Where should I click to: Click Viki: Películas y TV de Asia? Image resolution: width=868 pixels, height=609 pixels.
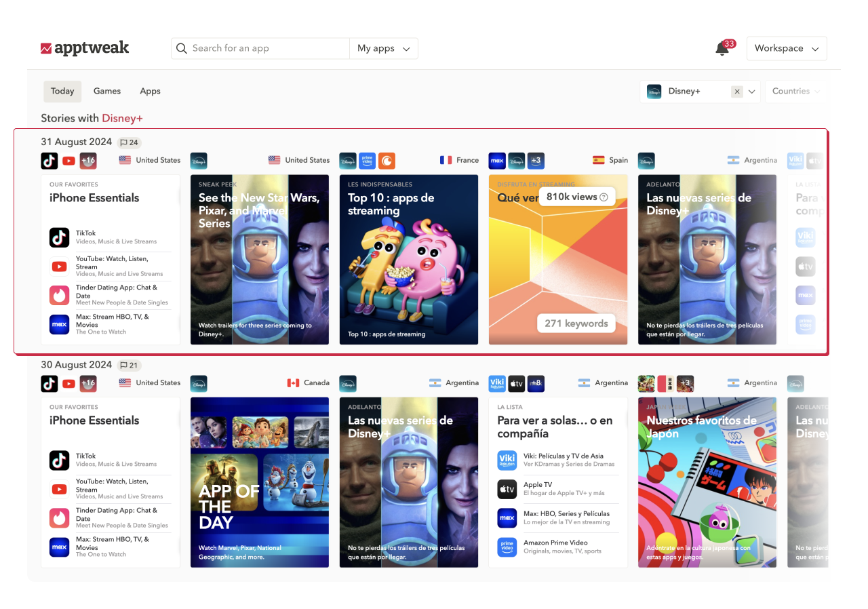(x=564, y=456)
